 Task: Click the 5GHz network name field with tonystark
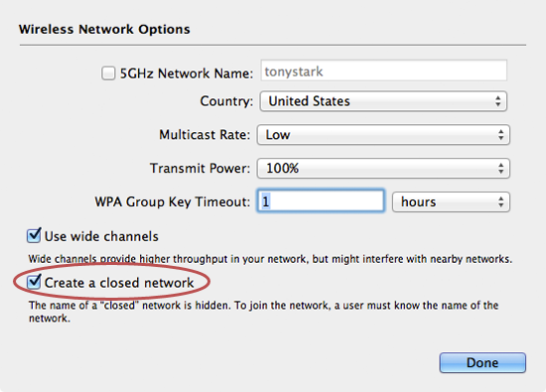[384, 70]
